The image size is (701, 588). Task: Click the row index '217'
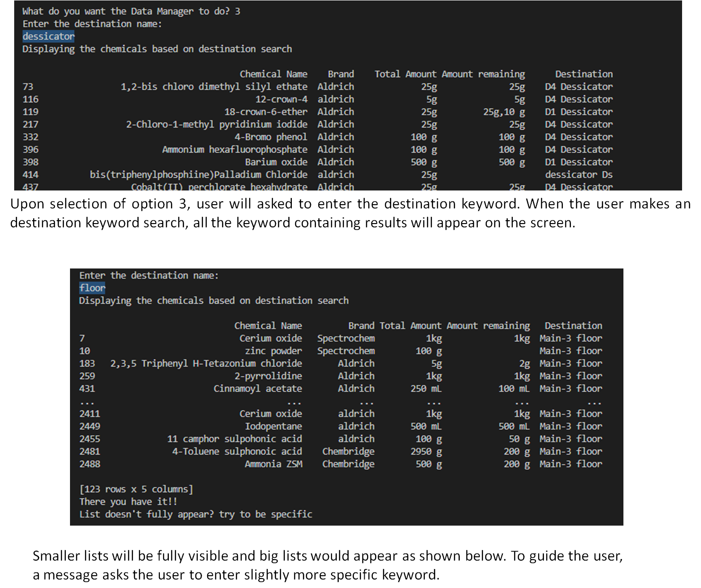[x=30, y=124]
